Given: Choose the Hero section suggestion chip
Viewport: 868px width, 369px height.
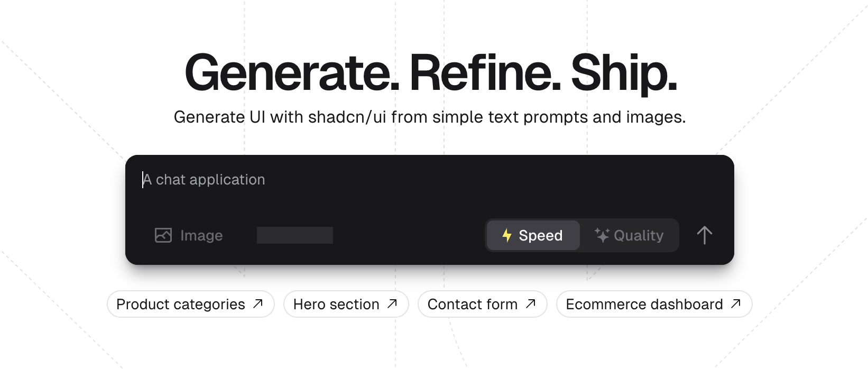Looking at the screenshot, I should (346, 304).
